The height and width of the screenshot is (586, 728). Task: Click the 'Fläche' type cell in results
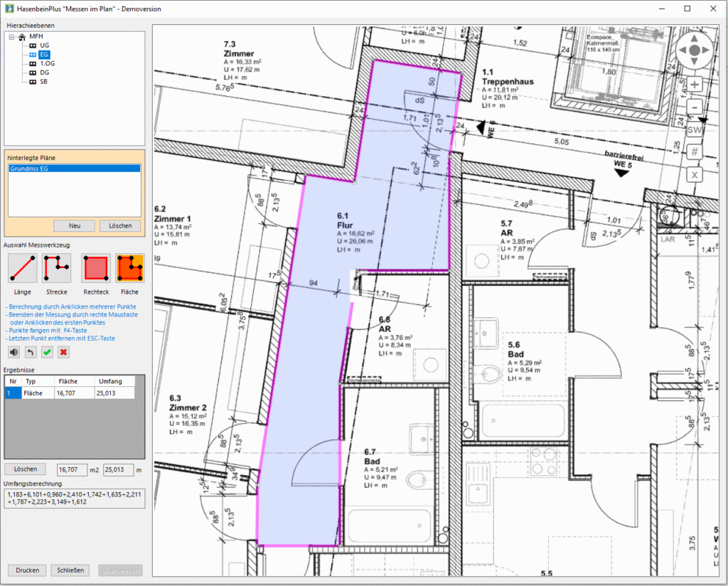[x=37, y=393]
